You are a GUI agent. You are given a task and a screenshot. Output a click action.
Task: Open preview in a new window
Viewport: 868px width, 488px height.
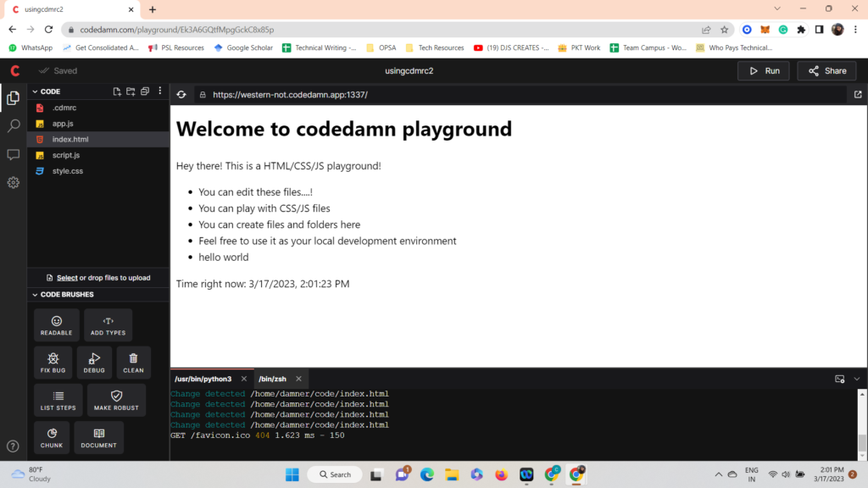pos(858,95)
